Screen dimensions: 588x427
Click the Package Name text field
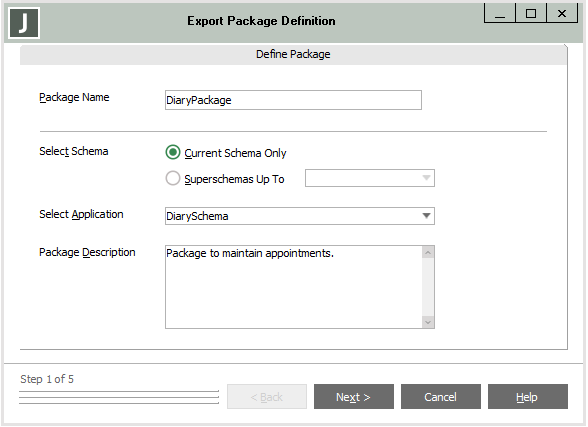click(x=293, y=100)
